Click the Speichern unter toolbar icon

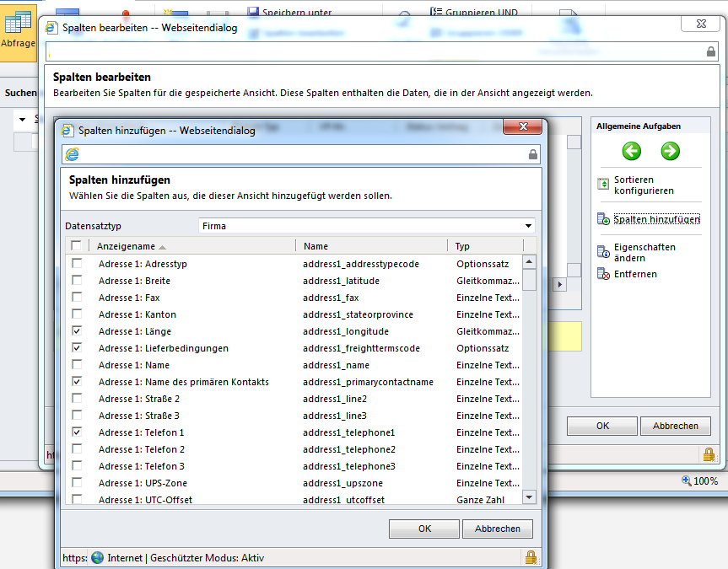coord(254,12)
